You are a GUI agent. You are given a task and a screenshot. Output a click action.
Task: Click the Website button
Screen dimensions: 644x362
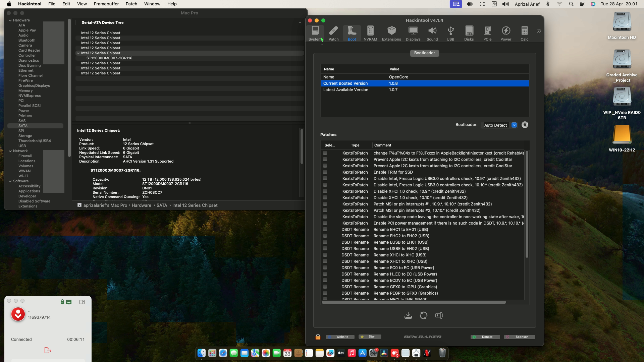340,337
